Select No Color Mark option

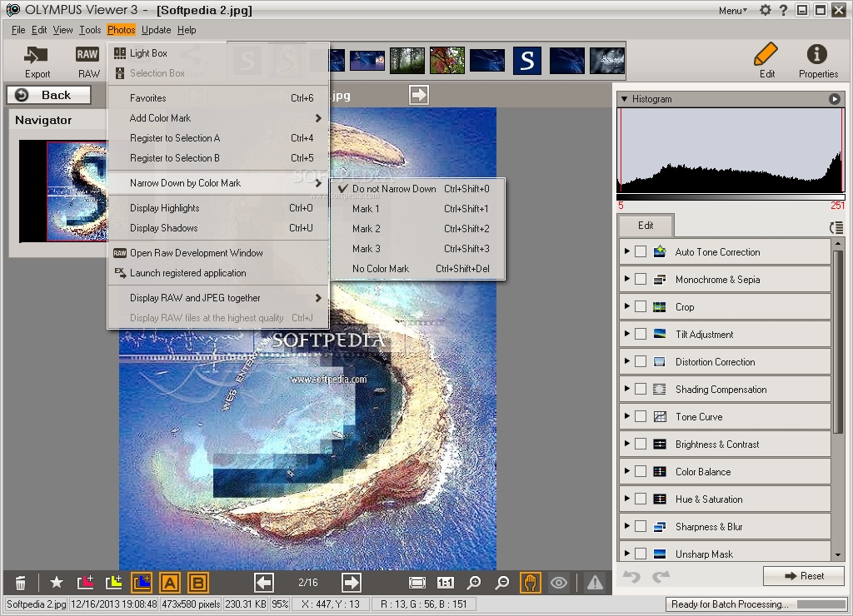tap(417, 269)
